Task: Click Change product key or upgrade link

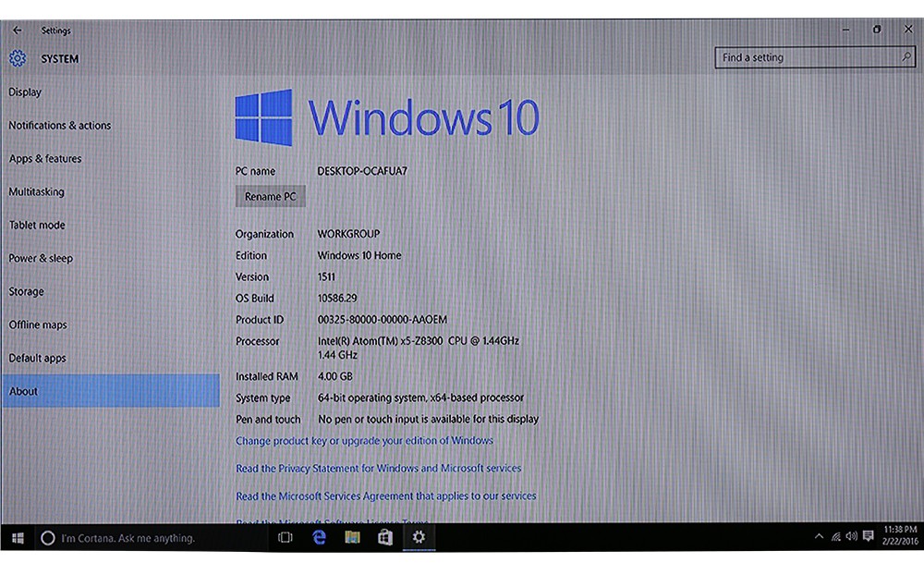Action: 364,441
